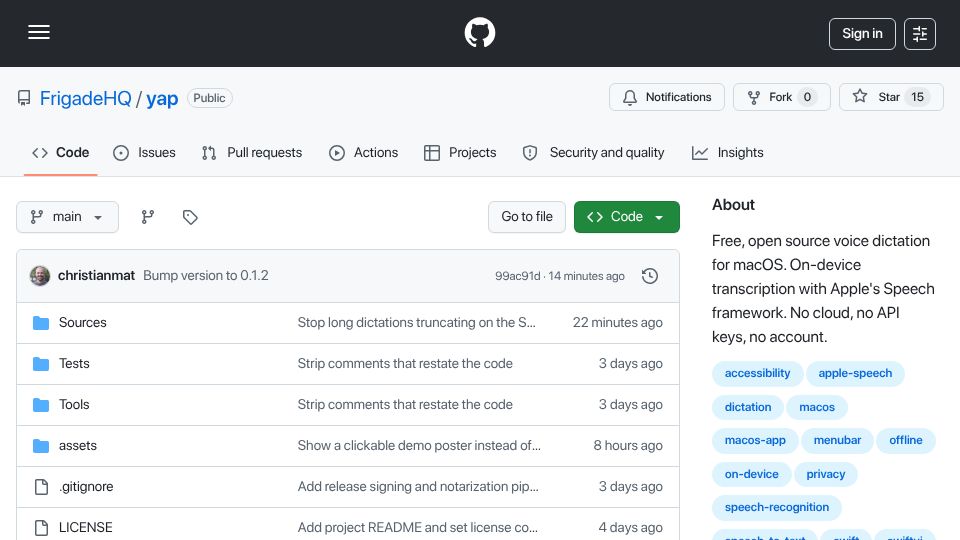Open the Sources folder

[x=83, y=323]
